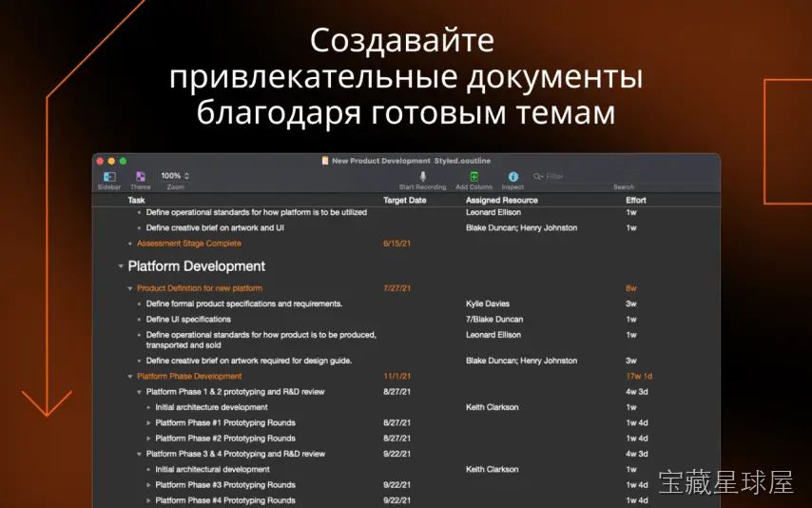Click the title New Product Development Styled.ooutline

pyautogui.click(x=411, y=161)
